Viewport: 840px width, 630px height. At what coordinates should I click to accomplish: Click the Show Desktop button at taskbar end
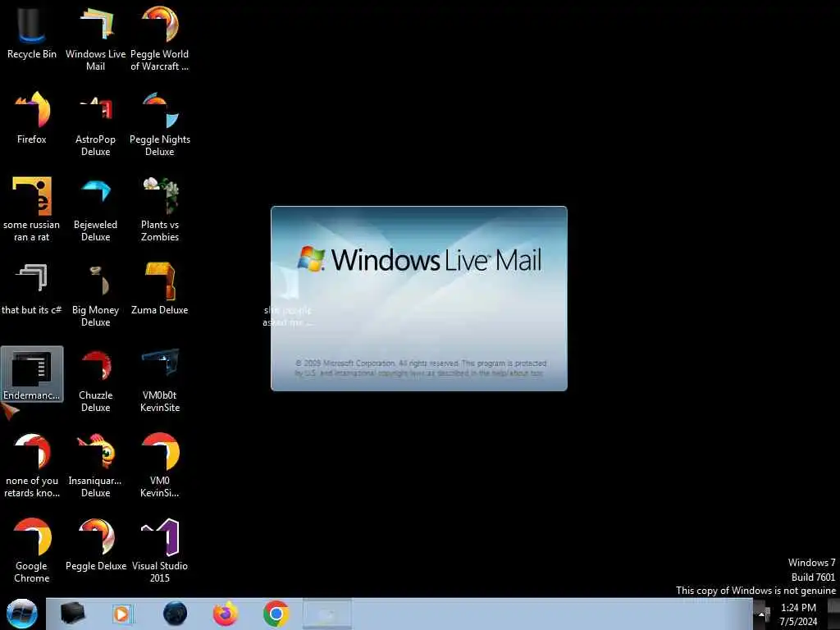point(833,614)
